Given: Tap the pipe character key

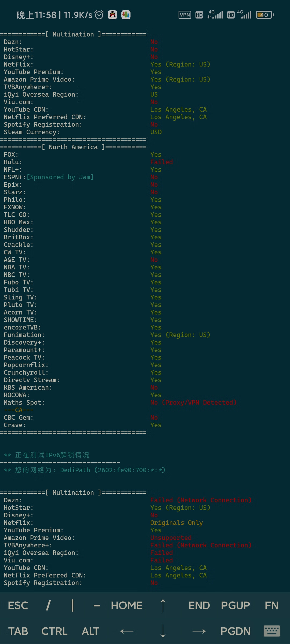Looking at the screenshot, I should tap(73, 605).
